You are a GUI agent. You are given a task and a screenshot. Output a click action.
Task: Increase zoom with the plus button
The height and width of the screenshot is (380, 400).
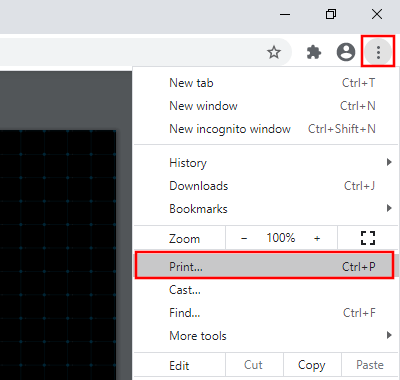pos(317,238)
